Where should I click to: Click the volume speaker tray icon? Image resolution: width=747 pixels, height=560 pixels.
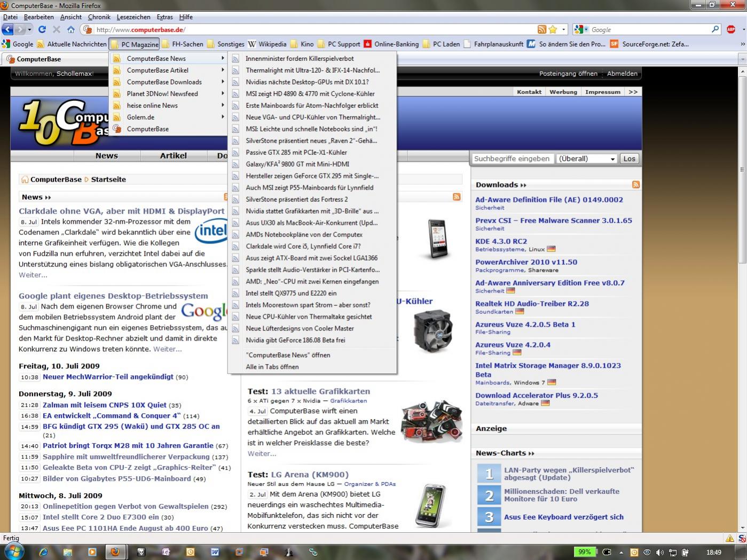coord(660,553)
